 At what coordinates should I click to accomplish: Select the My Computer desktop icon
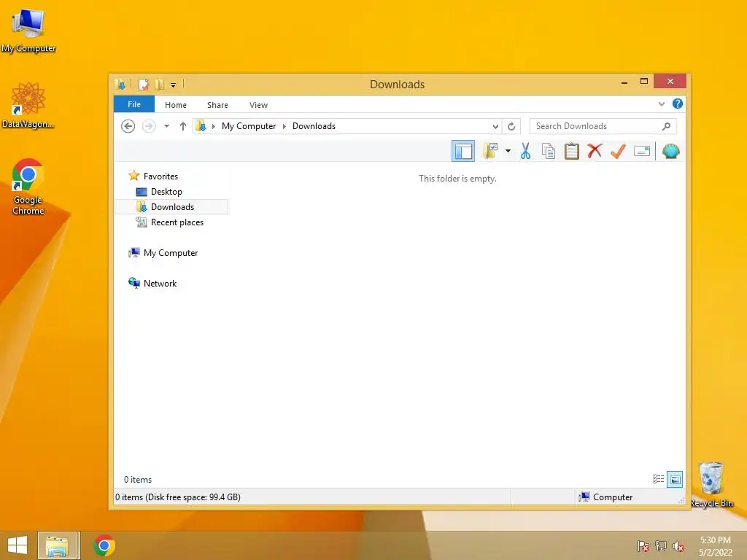click(x=28, y=31)
